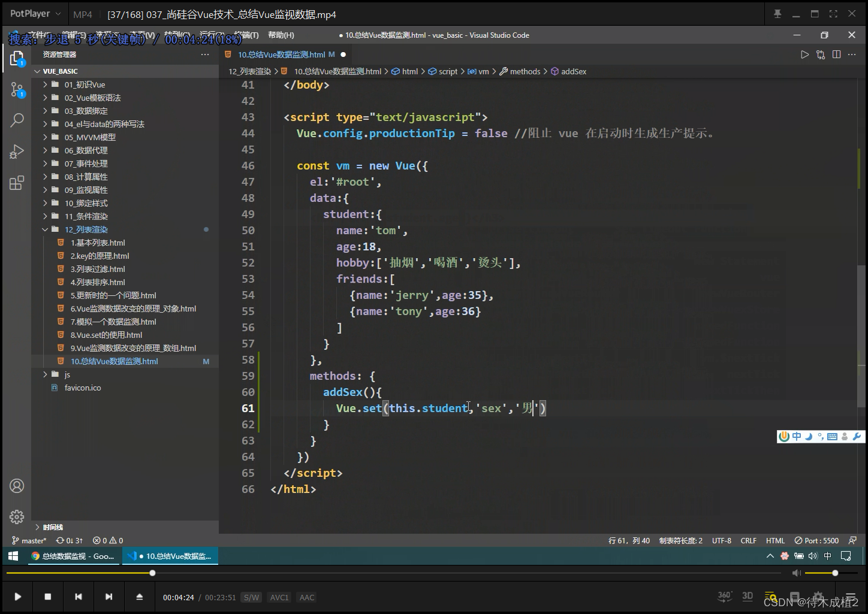Click the Port: 5500 Live Server status
This screenshot has height=614, width=868.
click(x=816, y=540)
